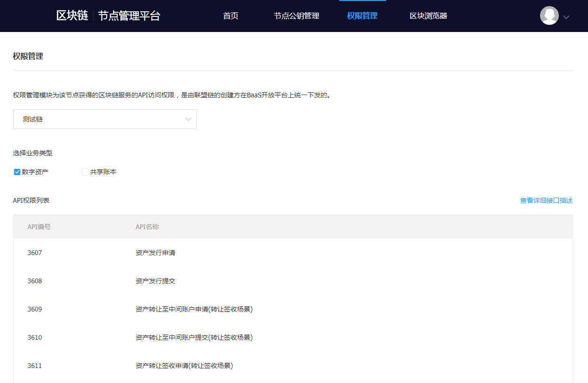The width and height of the screenshot is (588, 383).
Task: Click the 区块链 platform logo
Action: [x=72, y=16]
